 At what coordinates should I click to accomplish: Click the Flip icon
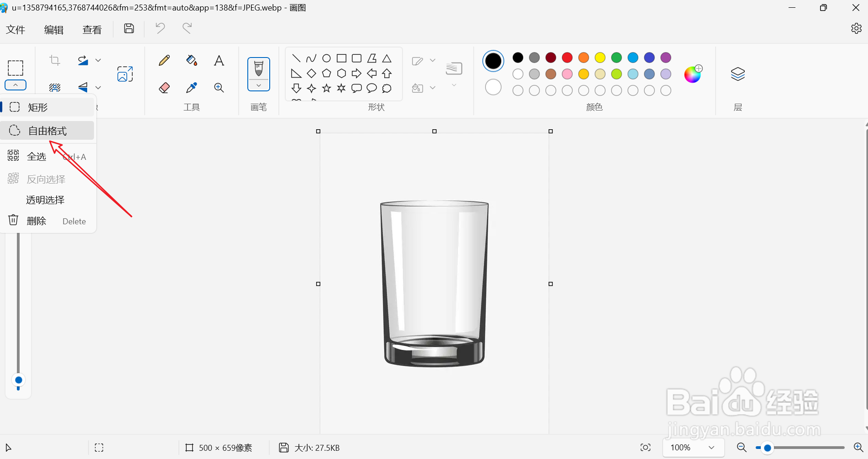(x=83, y=87)
